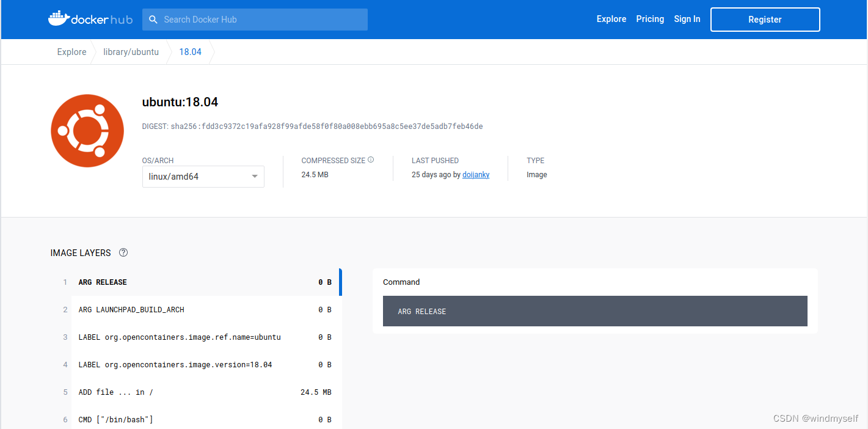The image size is (868, 429).
Task: Go to Explore breadcrumb
Action: click(x=71, y=52)
